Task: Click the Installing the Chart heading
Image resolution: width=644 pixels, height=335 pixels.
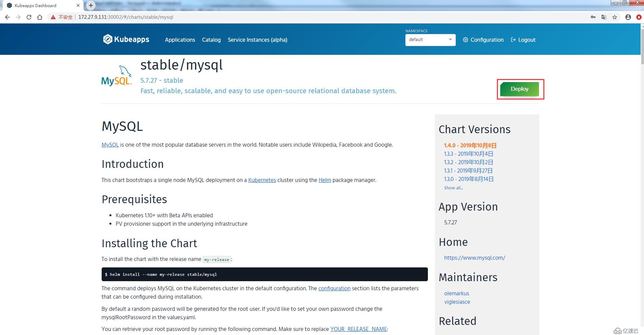Action: (x=149, y=243)
